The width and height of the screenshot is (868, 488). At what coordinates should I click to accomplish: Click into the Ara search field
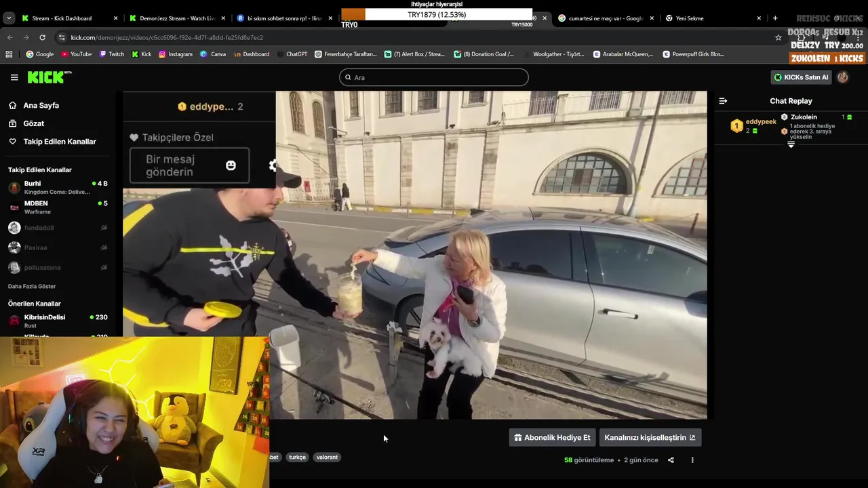click(x=434, y=77)
